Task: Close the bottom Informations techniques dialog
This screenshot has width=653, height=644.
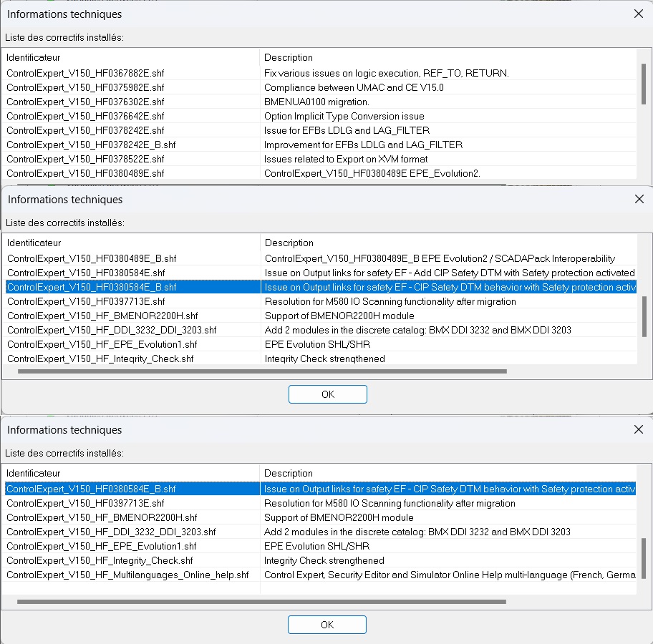Action: (639, 429)
